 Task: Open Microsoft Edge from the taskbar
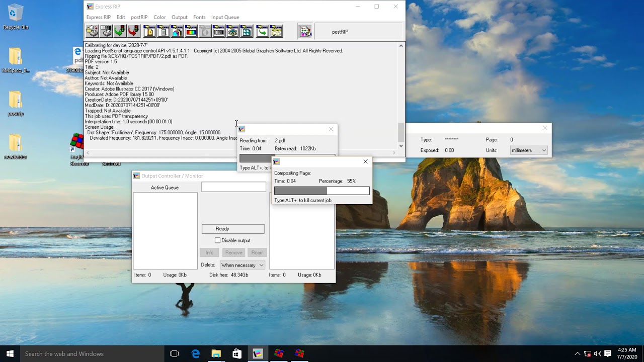[x=196, y=354]
